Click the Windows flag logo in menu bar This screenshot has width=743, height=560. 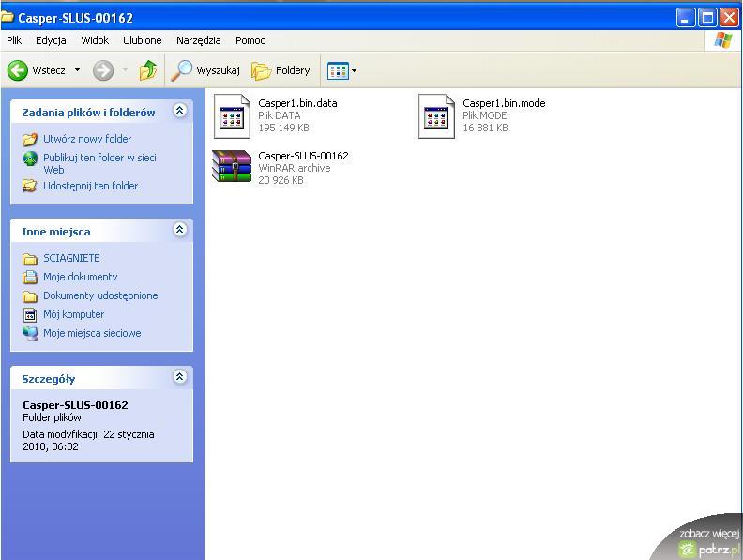click(723, 40)
